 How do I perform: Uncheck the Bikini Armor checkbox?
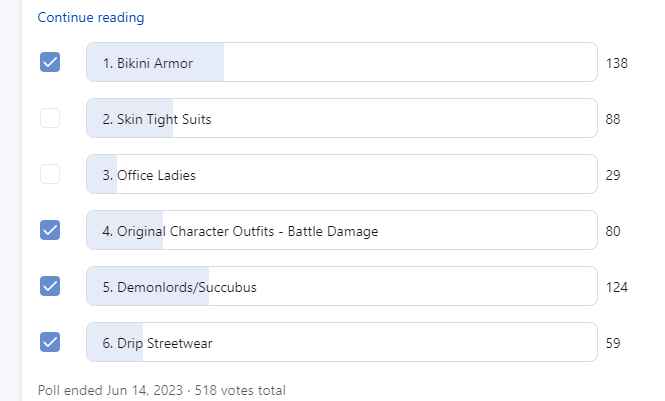click(50, 62)
